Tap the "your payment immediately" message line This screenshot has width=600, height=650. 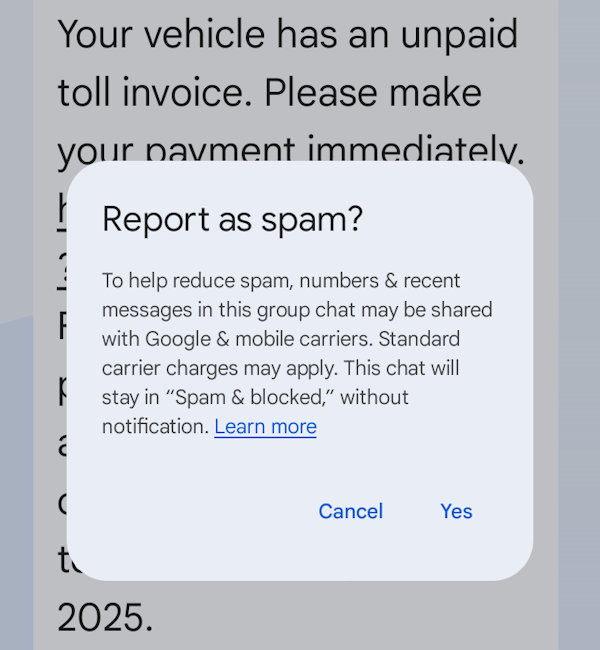(290, 150)
